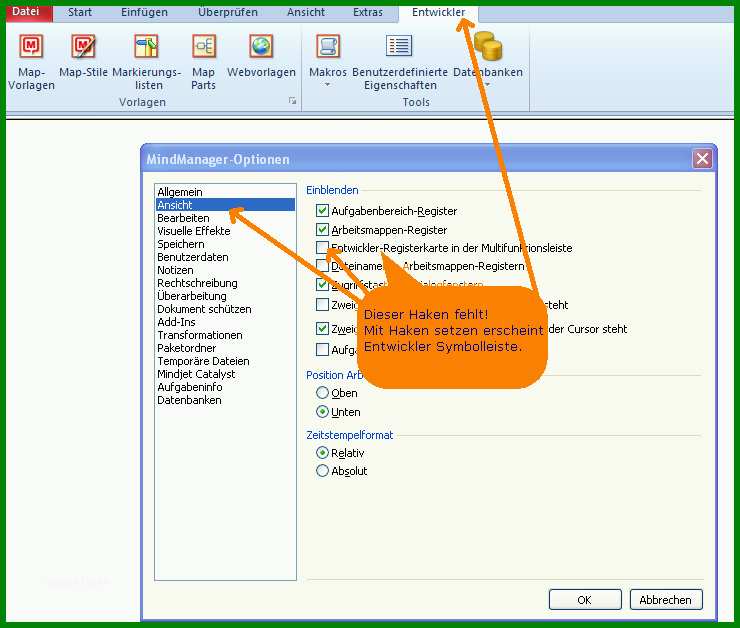Select Relativ timestamp format
The width and height of the screenshot is (740, 628).
tap(322, 452)
